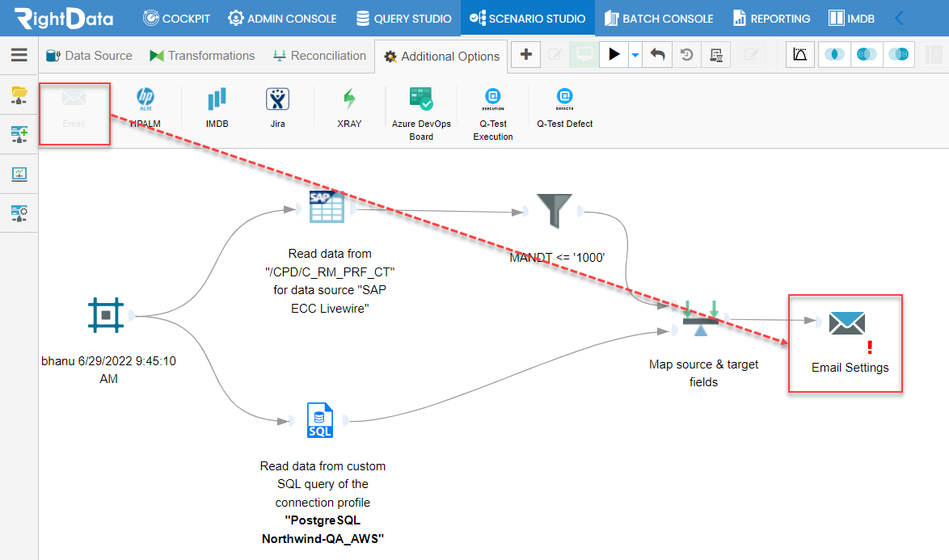The height and width of the screenshot is (560, 949).
Task: Go to SCENARIO STUDIO in top navigation
Action: tap(528, 18)
